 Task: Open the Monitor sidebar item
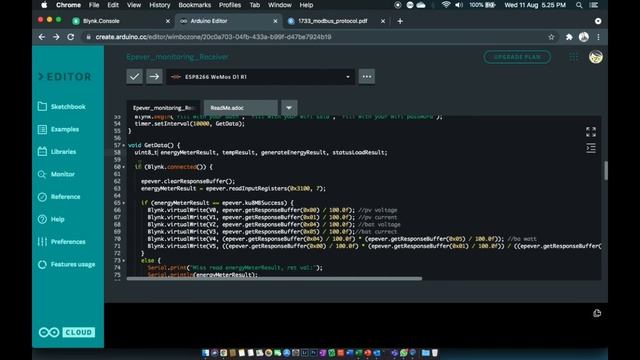[x=56, y=174]
